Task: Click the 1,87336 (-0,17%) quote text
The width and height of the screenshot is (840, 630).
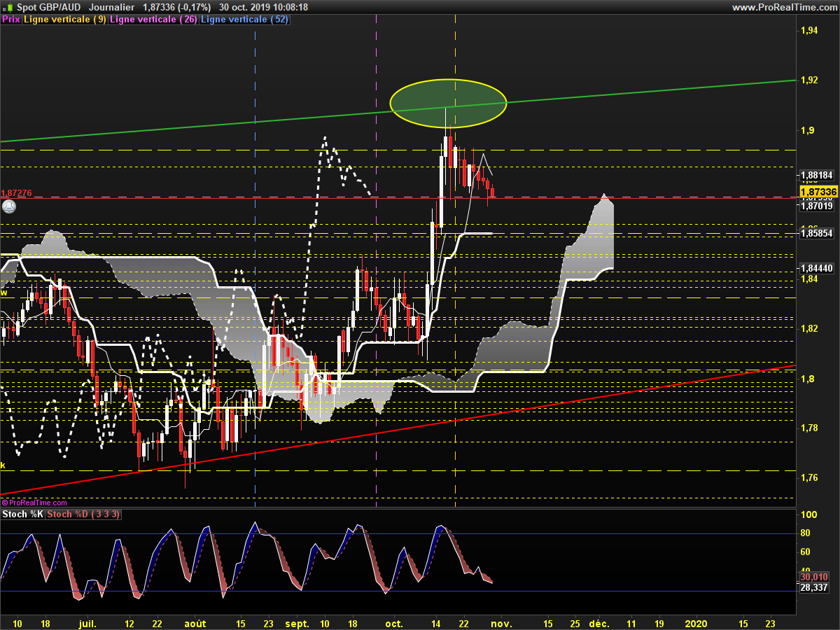Action: click(176, 7)
